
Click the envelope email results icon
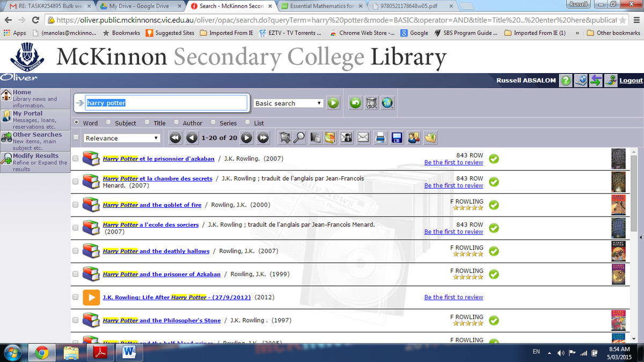click(x=363, y=138)
